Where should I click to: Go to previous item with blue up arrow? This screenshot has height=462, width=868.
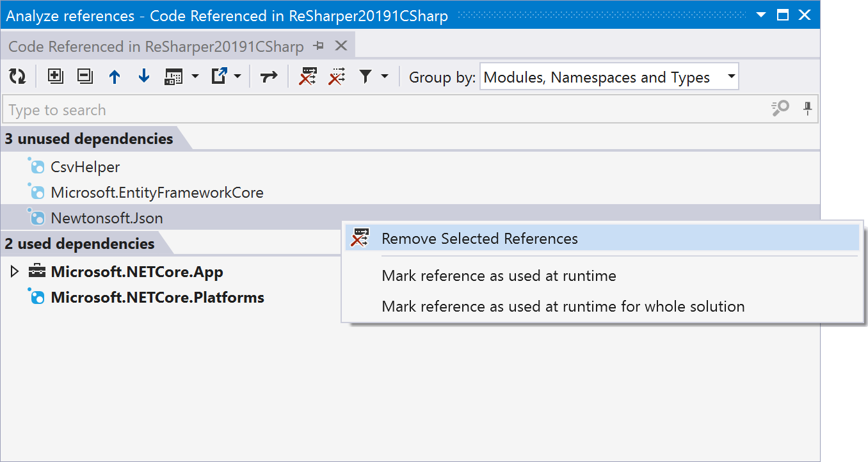[115, 77]
